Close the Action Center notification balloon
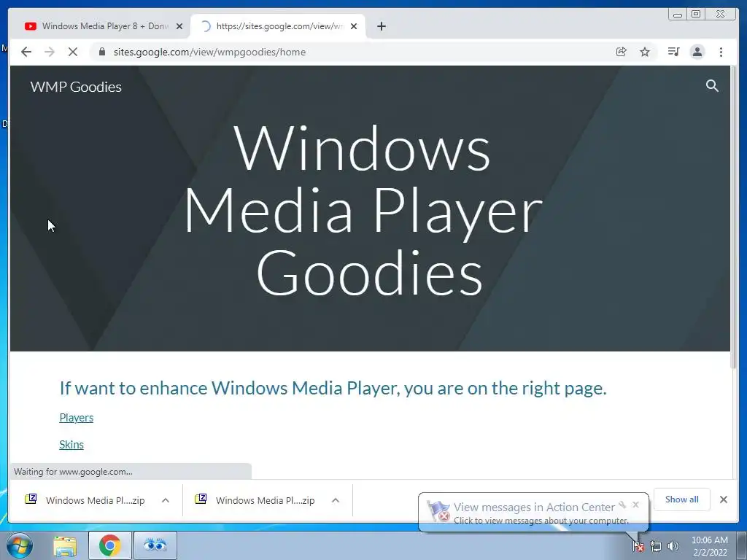This screenshot has width=747, height=560. (635, 505)
